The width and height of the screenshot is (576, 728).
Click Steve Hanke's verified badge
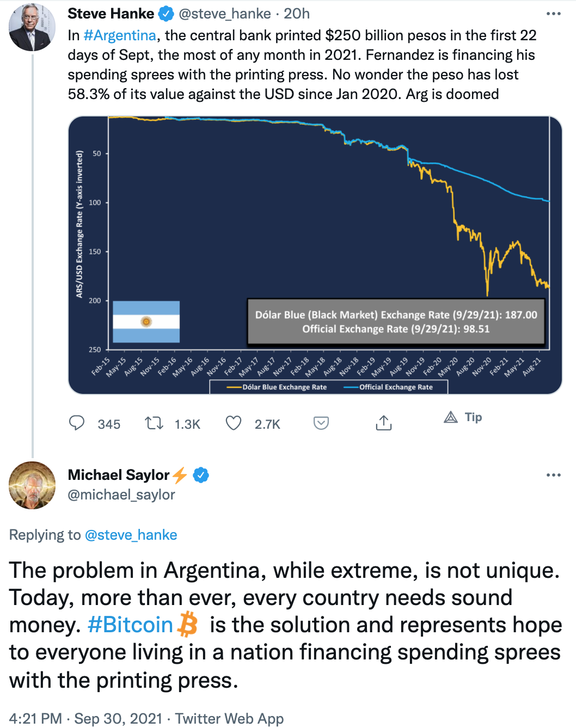tap(166, 14)
